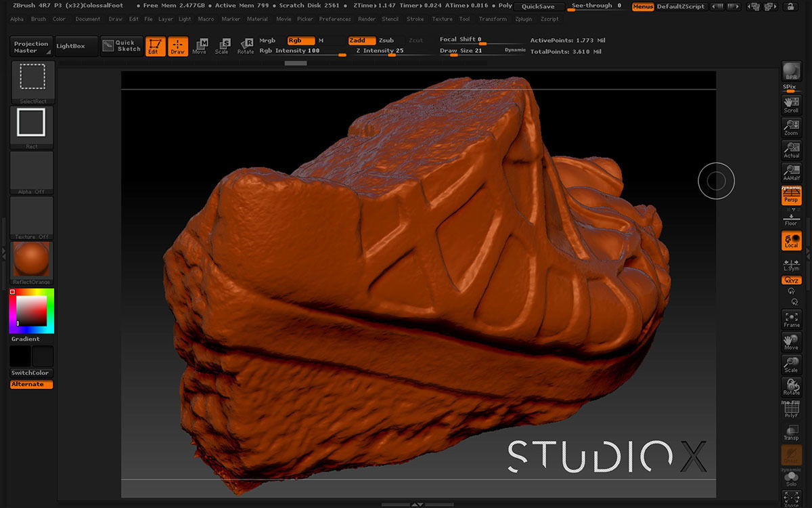Select the Zoom canvas tool
Viewport: 812px width, 508px height.
[791, 127]
